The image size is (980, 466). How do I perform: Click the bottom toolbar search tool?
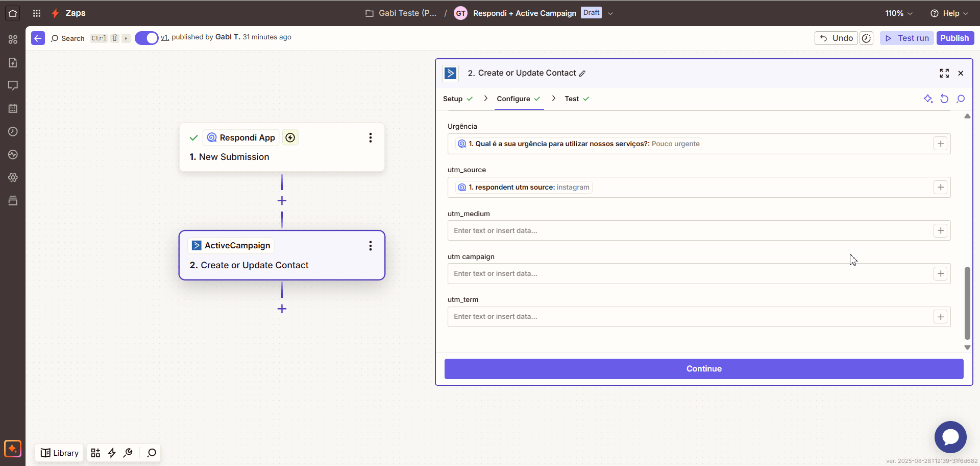152,453
